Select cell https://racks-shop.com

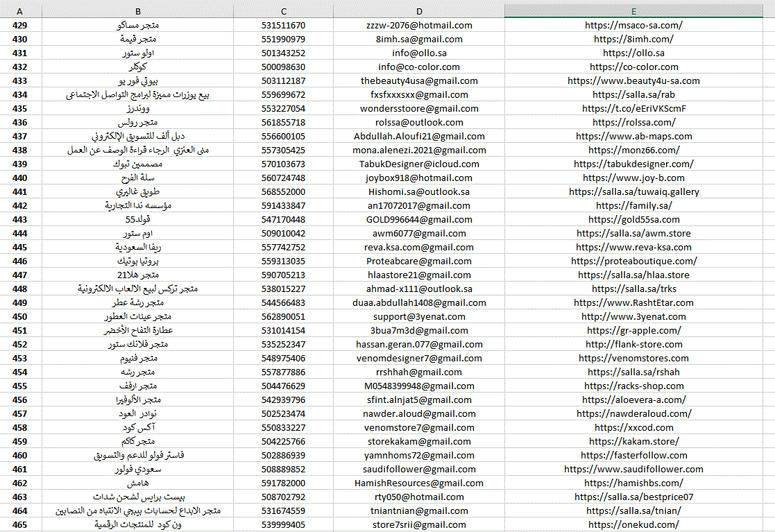633,385
